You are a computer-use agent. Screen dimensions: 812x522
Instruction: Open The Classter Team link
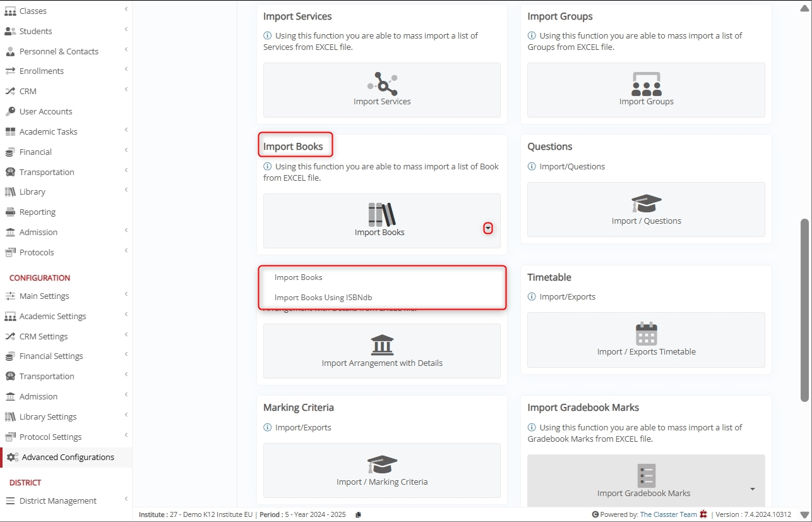tap(668, 514)
